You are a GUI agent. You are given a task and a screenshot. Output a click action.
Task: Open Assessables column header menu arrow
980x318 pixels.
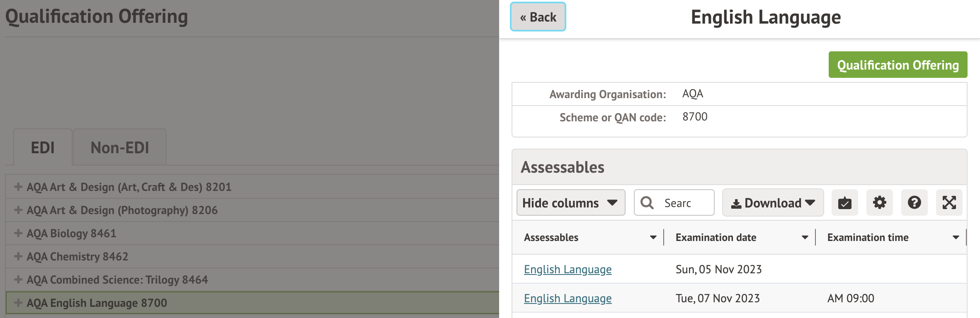(653, 238)
